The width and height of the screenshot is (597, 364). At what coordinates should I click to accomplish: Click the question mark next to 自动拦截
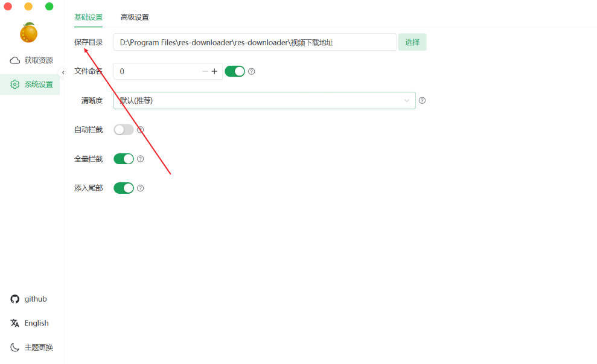tap(141, 129)
